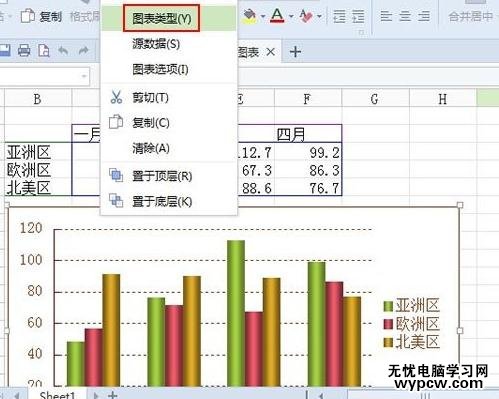Click the decrease indent icon
499x399 pixels.
click(x=340, y=16)
